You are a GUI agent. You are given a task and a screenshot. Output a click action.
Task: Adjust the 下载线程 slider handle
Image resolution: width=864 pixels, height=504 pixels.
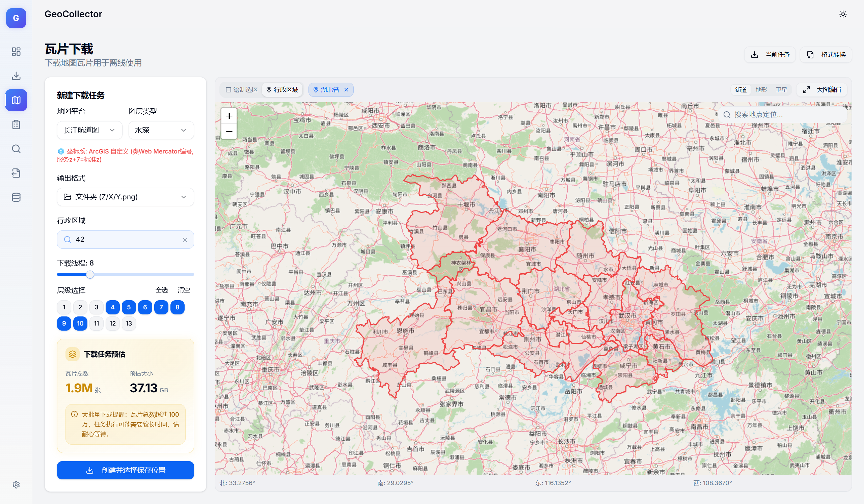click(x=90, y=274)
